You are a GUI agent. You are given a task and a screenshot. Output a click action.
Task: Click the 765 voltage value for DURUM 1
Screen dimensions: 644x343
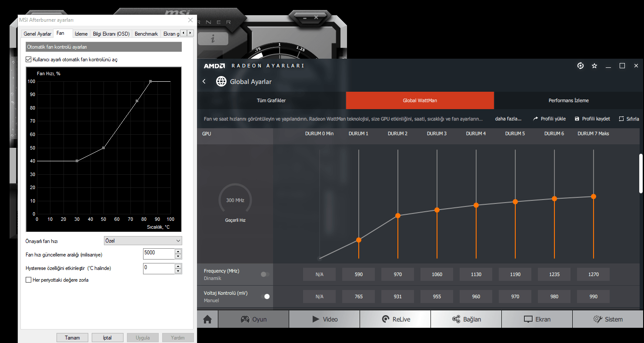coord(359,296)
